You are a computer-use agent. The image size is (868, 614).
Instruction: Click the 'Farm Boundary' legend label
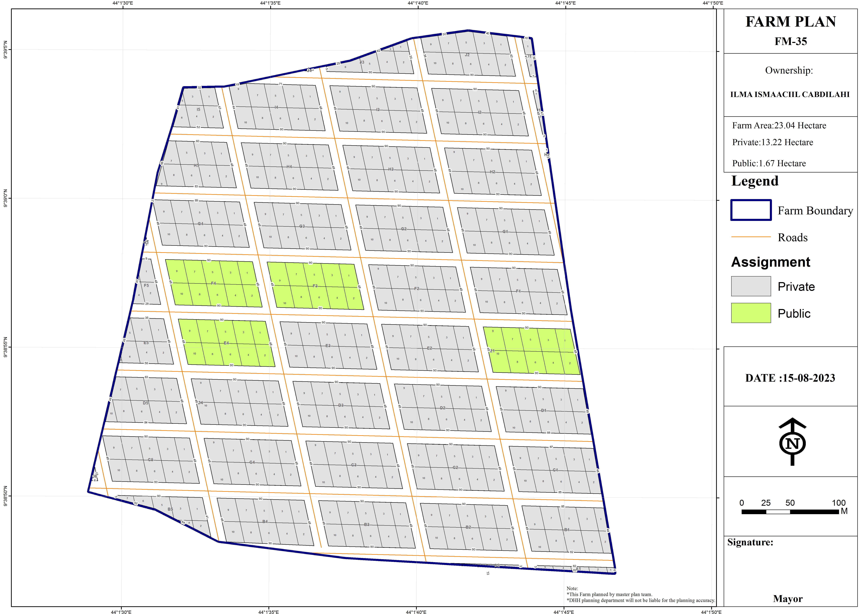(815, 210)
